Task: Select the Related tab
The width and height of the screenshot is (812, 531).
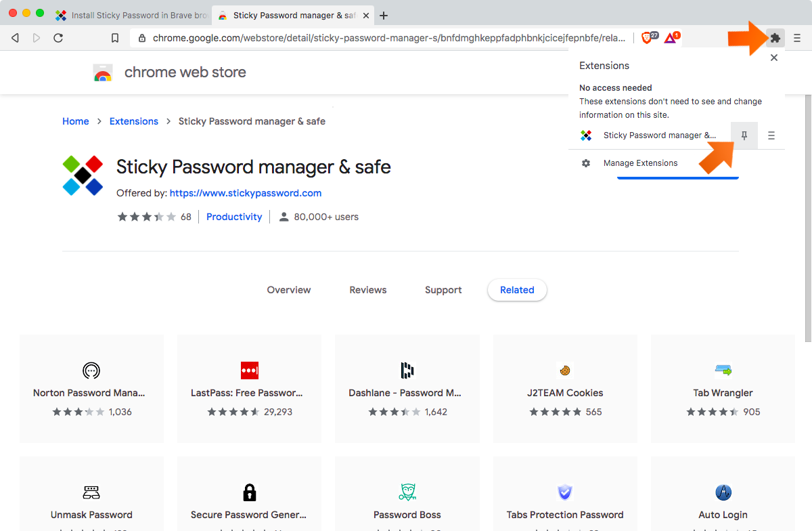Action: 517,290
